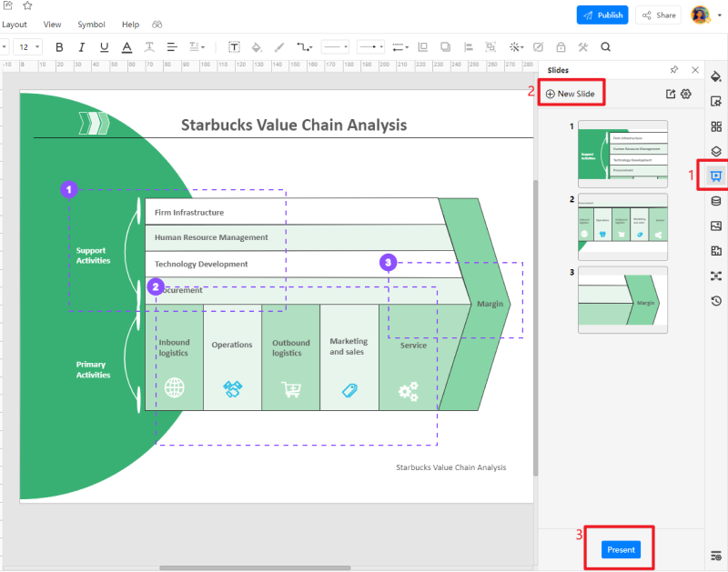Click the align objects icon

coord(468,47)
